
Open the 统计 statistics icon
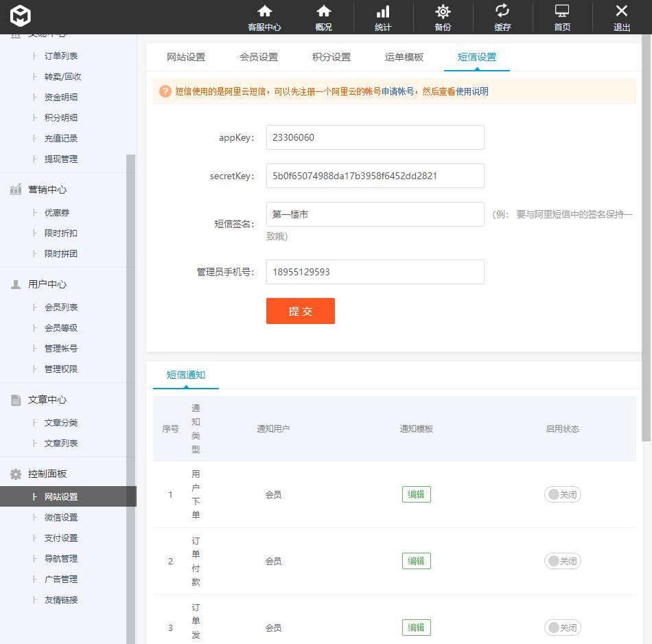[x=382, y=17]
